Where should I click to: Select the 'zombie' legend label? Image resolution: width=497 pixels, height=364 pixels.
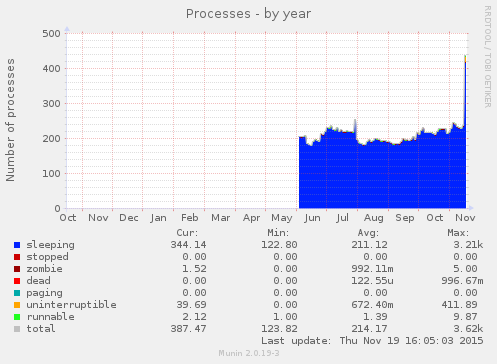44,269
